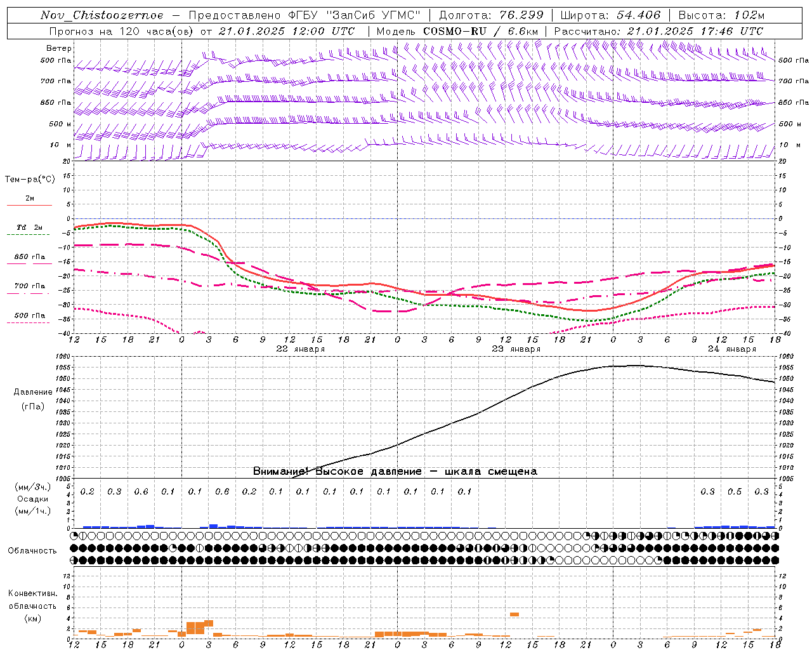
Task: Click the Модель COSMO-RU / 6.6км text
Action: pos(457,31)
